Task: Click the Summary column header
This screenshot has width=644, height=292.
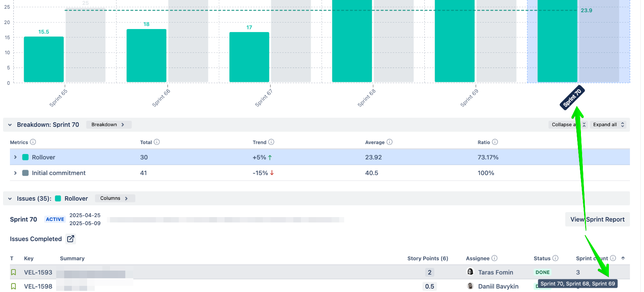Action: 72,258
